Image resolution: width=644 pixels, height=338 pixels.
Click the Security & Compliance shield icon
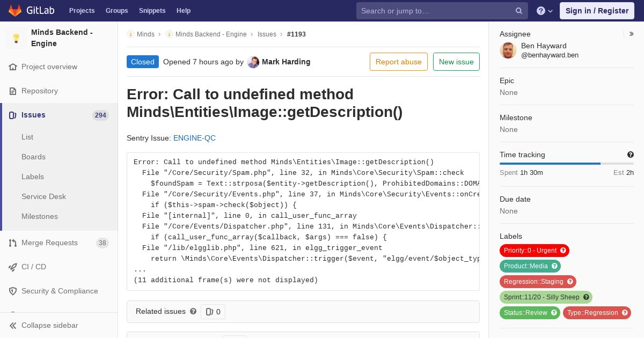(13, 291)
